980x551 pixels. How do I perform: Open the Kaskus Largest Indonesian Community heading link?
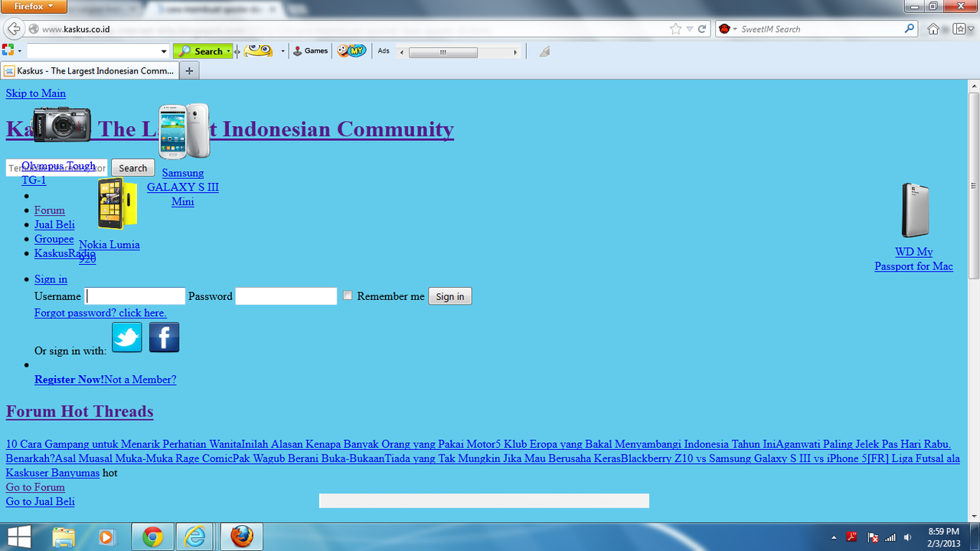click(x=230, y=129)
